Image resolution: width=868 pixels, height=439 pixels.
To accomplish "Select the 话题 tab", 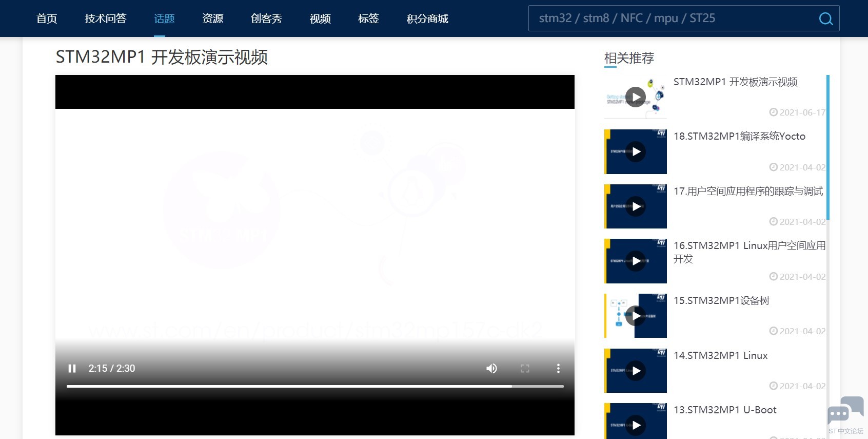I will coord(164,18).
